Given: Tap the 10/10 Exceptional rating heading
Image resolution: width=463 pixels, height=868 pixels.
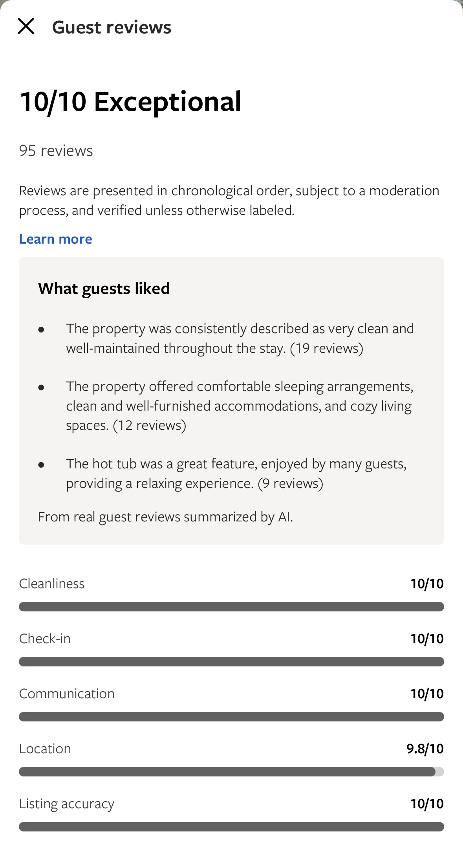Looking at the screenshot, I should coord(130,101).
